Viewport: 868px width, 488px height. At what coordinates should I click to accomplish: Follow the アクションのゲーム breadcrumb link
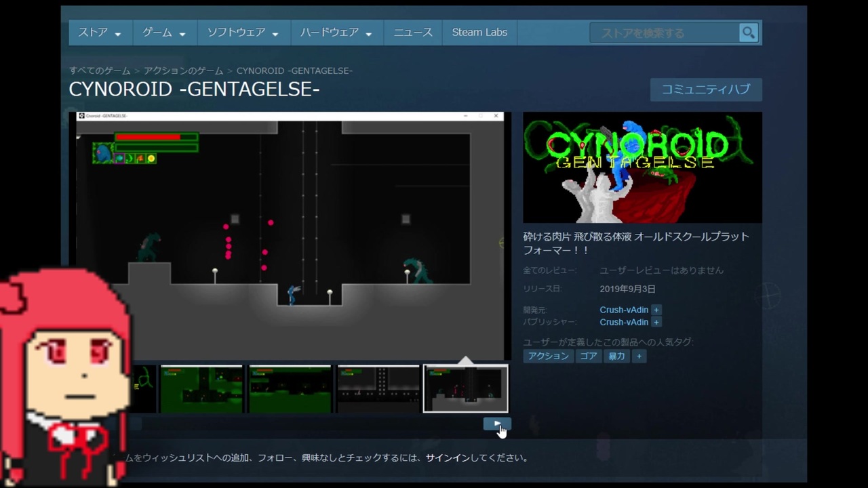pyautogui.click(x=183, y=70)
